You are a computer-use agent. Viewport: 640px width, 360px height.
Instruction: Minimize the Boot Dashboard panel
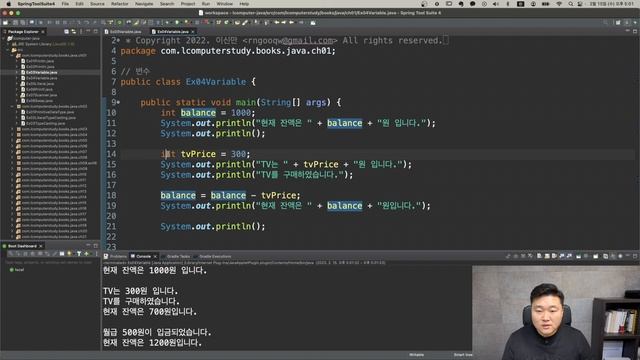pos(88,245)
